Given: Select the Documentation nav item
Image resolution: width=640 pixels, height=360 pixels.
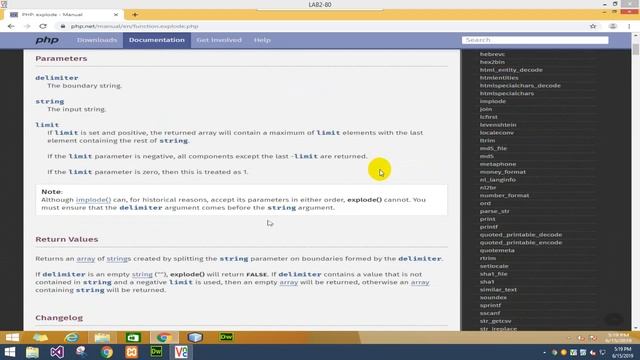Looking at the screenshot, I should tap(157, 40).
